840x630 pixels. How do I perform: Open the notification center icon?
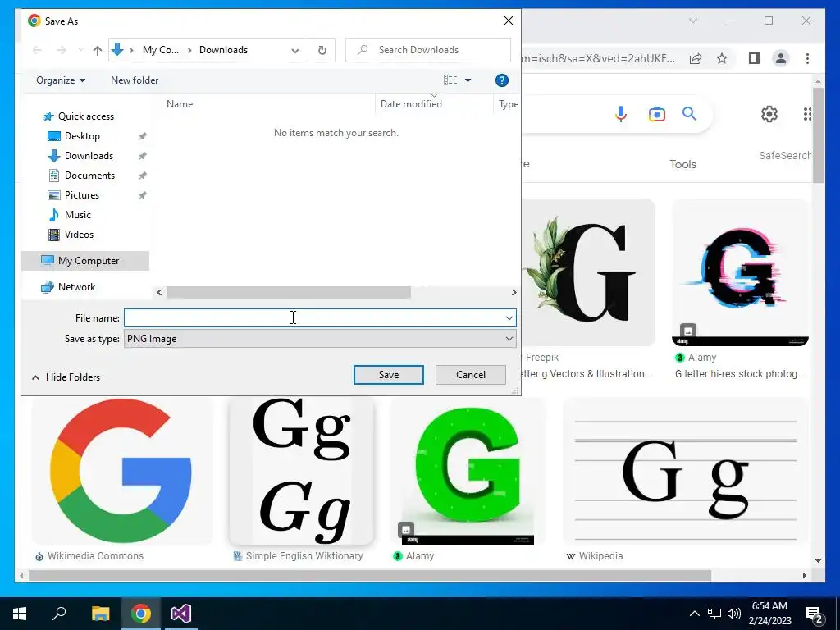coord(815,614)
